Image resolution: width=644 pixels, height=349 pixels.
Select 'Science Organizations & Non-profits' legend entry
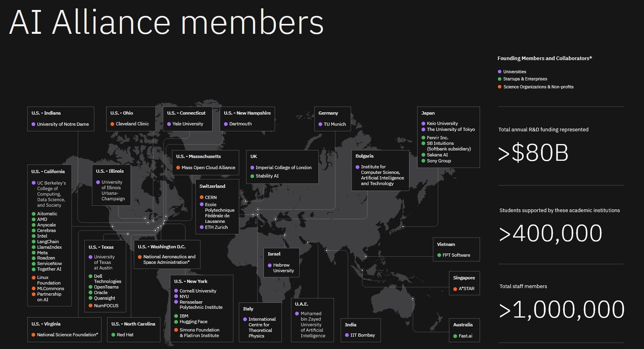click(x=539, y=87)
